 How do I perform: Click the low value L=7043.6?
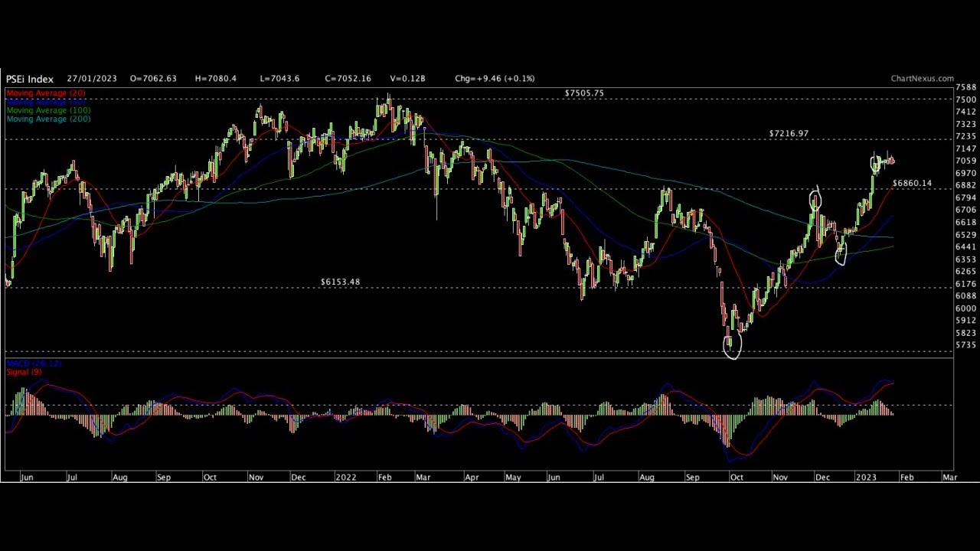[x=279, y=79]
